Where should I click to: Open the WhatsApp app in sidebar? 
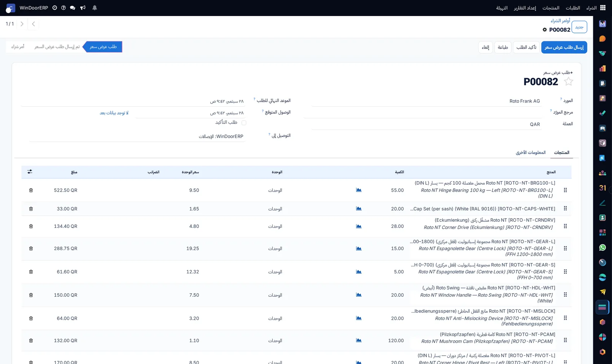(602, 247)
